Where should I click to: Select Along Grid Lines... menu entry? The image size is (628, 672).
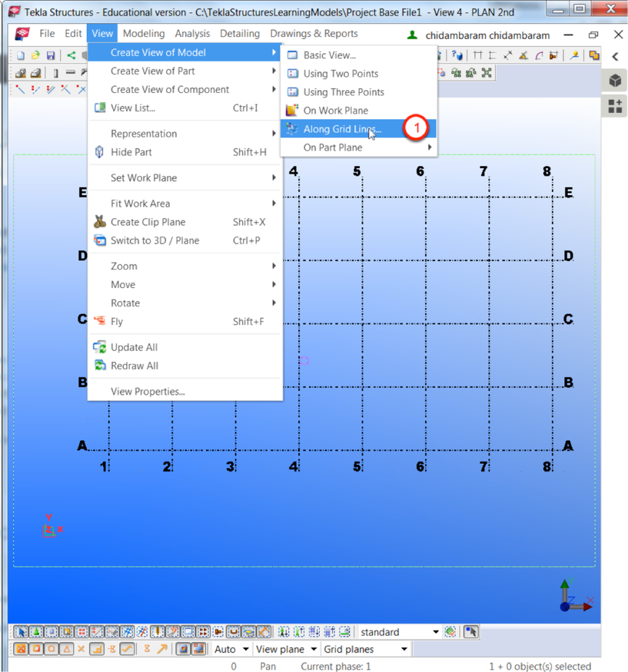[x=359, y=129]
